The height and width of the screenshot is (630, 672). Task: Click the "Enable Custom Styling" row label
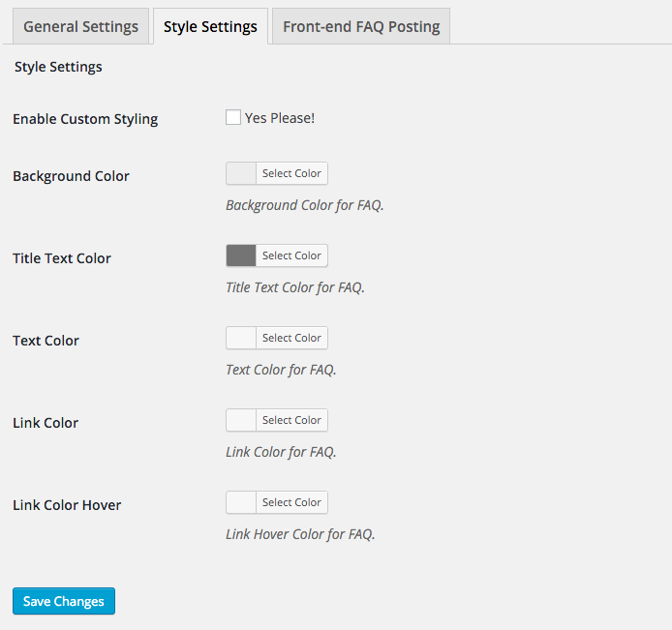[x=85, y=119]
